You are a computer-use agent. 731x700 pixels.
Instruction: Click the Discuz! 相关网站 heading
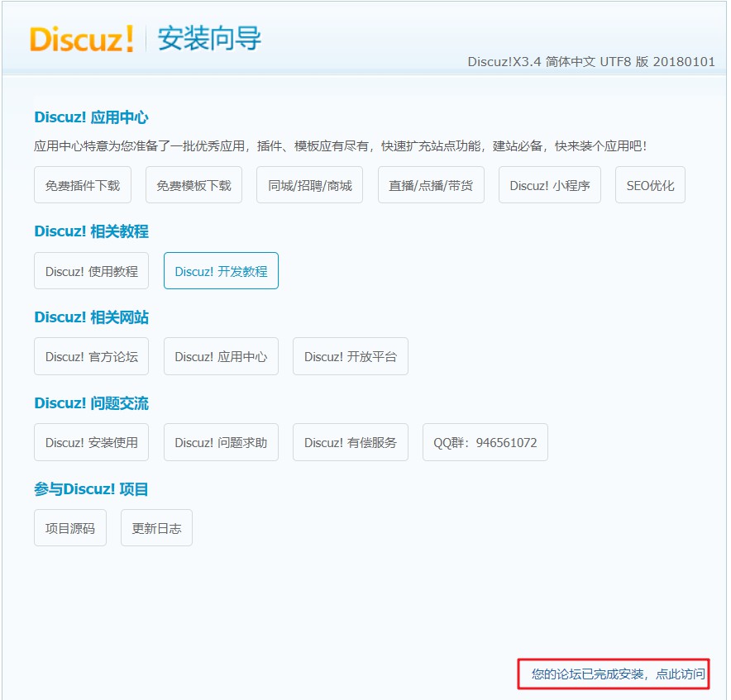(91, 317)
